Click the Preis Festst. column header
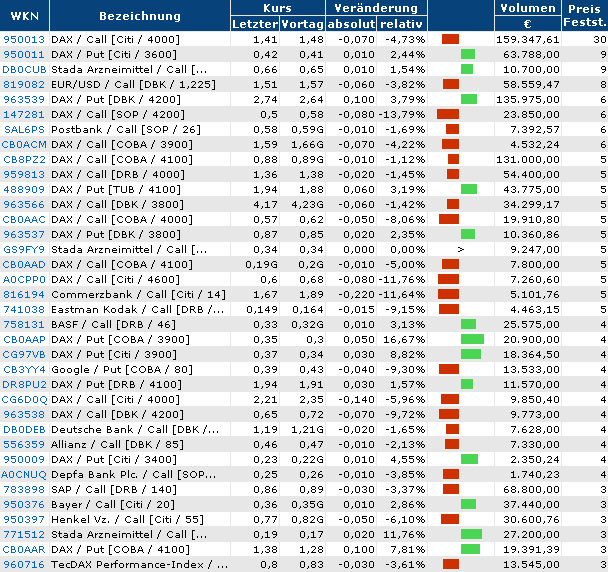This screenshot has width=608, height=572. coord(585,16)
